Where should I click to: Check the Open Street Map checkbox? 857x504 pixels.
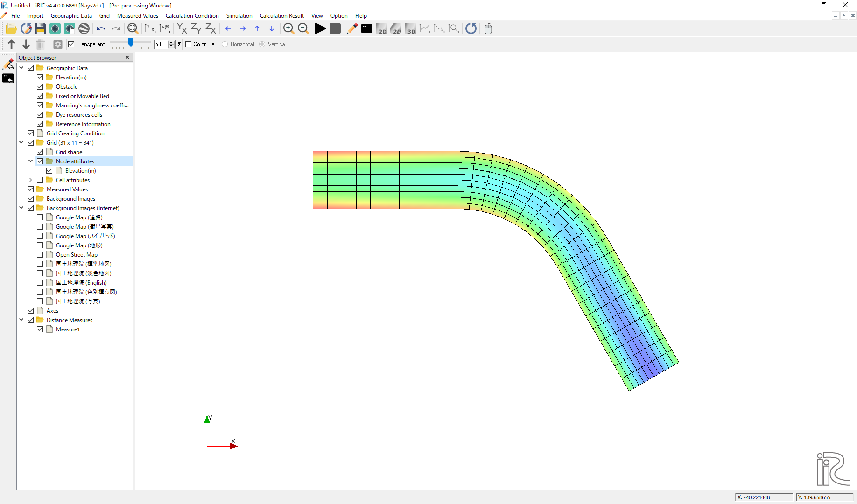tap(40, 255)
